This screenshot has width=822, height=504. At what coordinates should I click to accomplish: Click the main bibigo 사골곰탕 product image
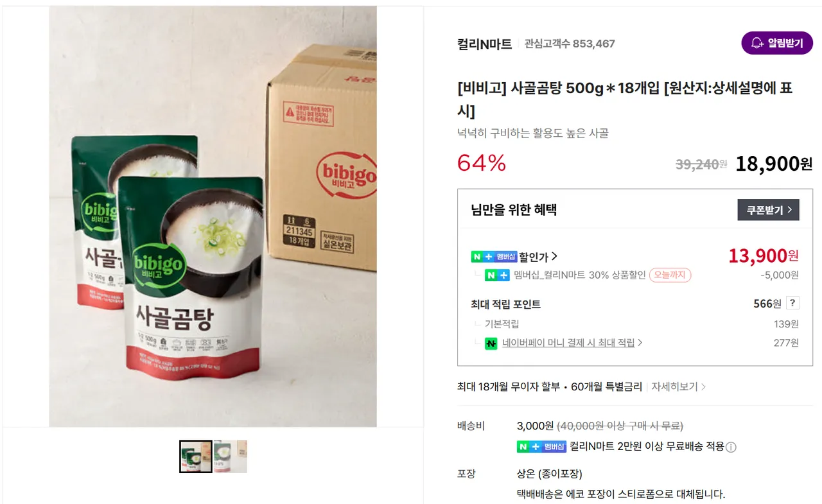(x=213, y=216)
